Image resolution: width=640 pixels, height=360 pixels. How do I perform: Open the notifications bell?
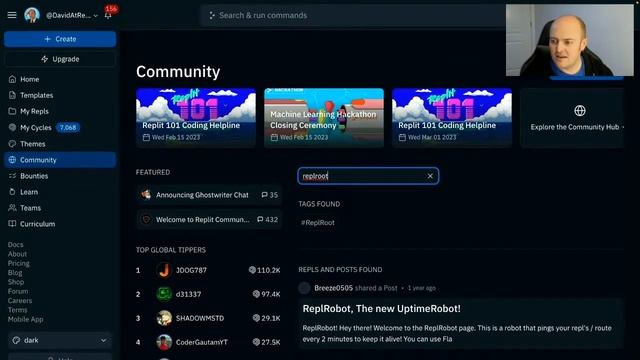[x=108, y=16]
